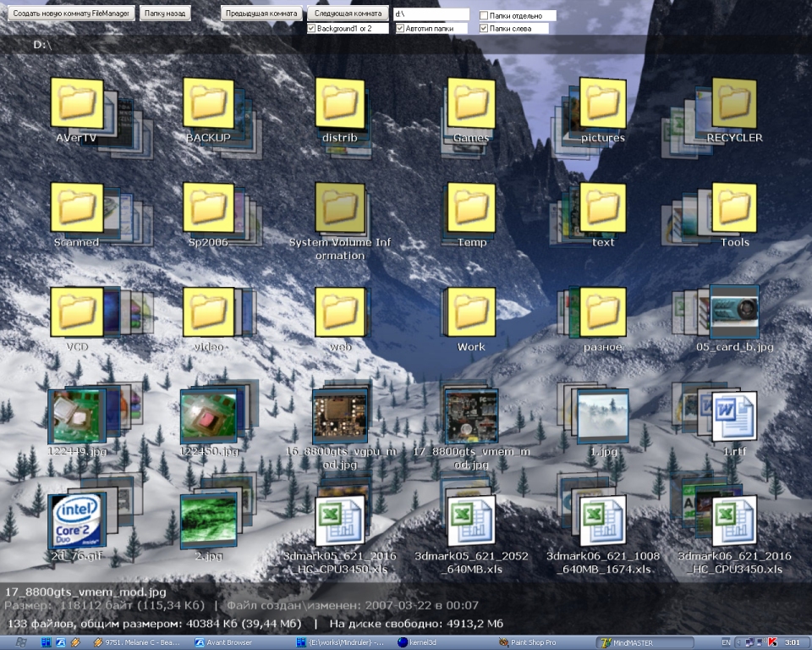This screenshot has width=812, height=650.
Task: Toggle the Автотип папки checkbox
Action: (x=400, y=29)
